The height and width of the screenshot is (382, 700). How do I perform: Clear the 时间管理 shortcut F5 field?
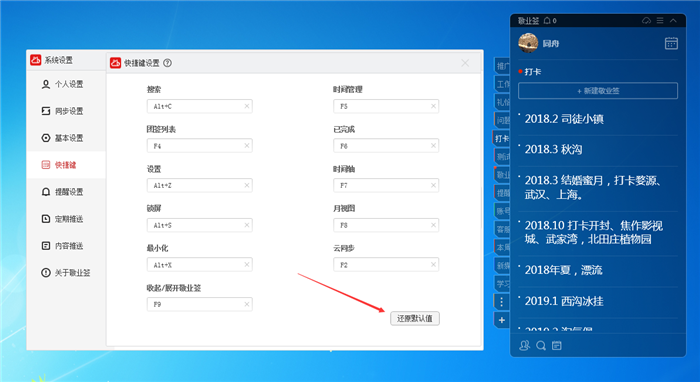coord(433,106)
